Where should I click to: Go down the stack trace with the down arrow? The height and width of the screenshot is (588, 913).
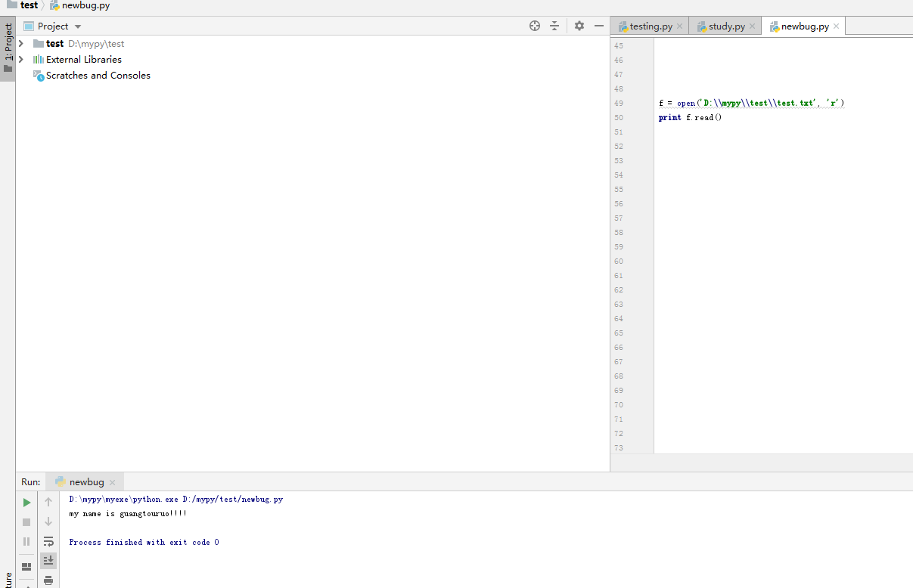coord(48,522)
